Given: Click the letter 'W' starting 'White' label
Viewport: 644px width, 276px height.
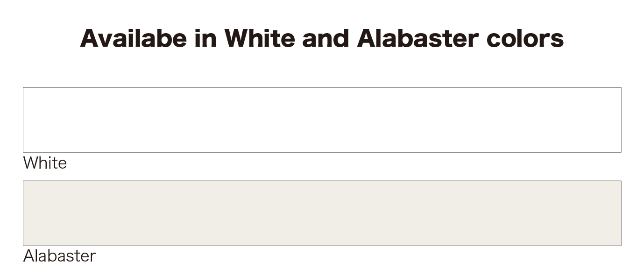Looking at the screenshot, I should pyautogui.click(x=30, y=163).
